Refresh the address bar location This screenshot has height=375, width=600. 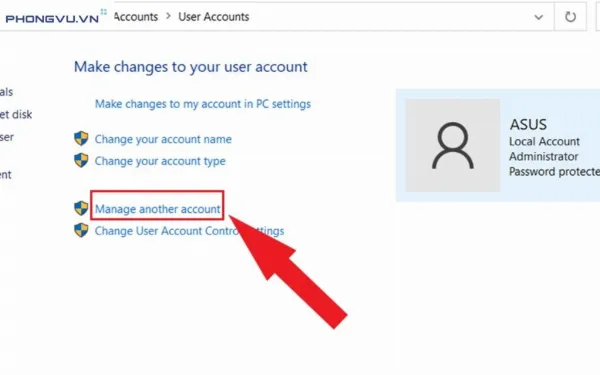(570, 17)
